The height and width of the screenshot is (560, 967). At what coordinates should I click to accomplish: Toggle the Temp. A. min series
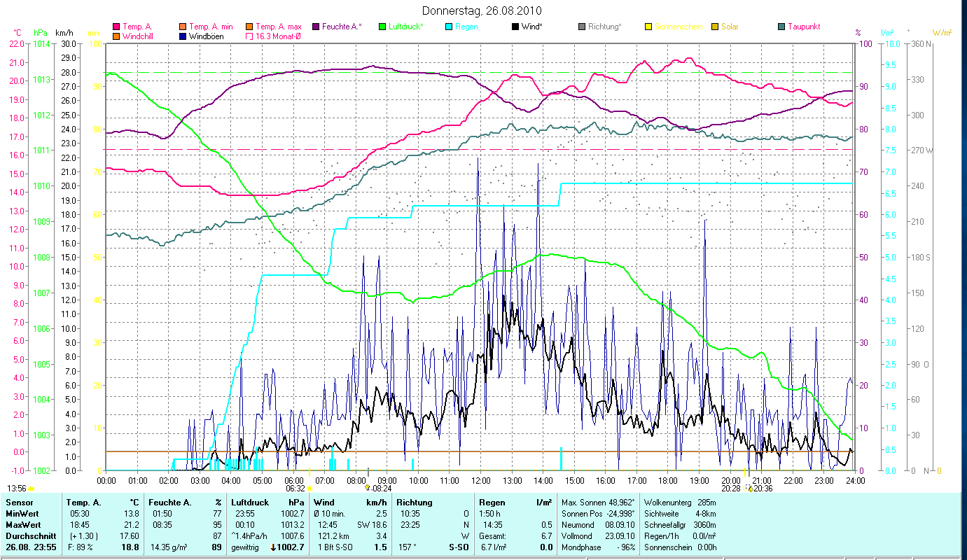pyautogui.click(x=183, y=27)
